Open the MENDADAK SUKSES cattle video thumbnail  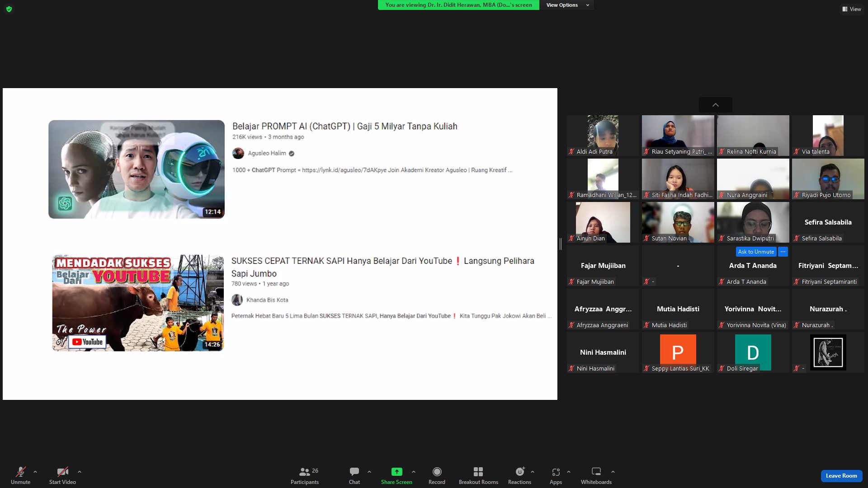click(x=138, y=303)
